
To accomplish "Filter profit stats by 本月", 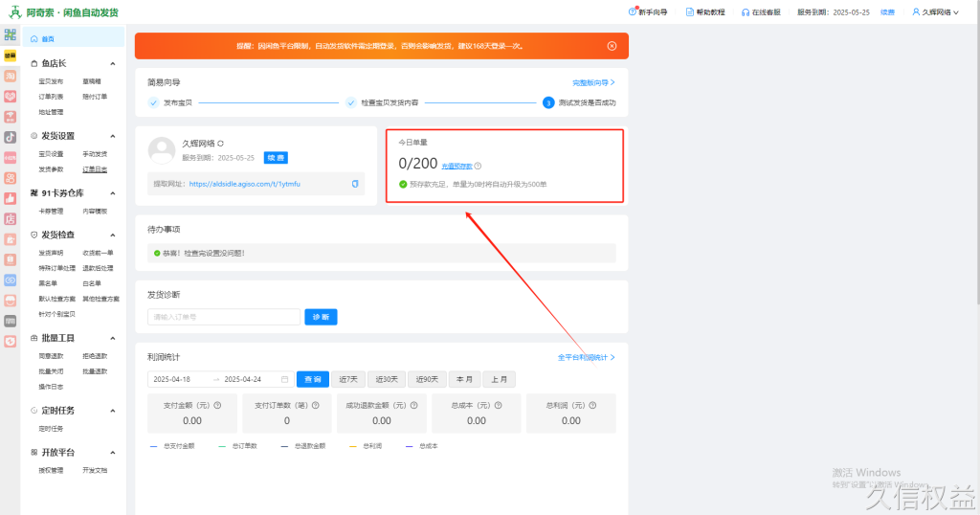I will [464, 379].
